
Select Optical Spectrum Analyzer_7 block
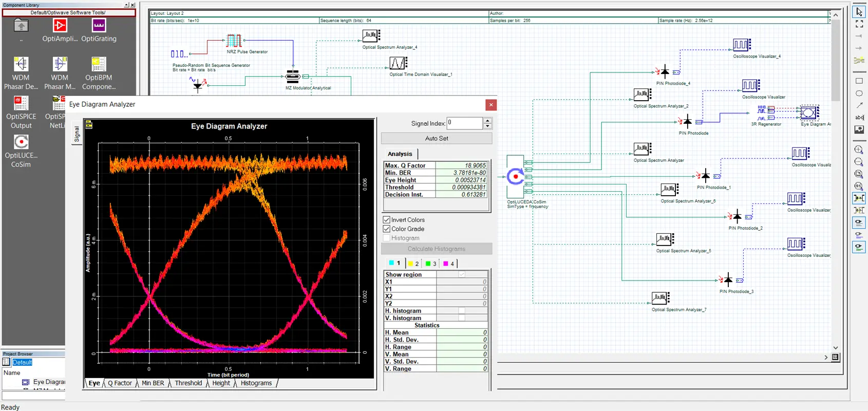point(661,298)
